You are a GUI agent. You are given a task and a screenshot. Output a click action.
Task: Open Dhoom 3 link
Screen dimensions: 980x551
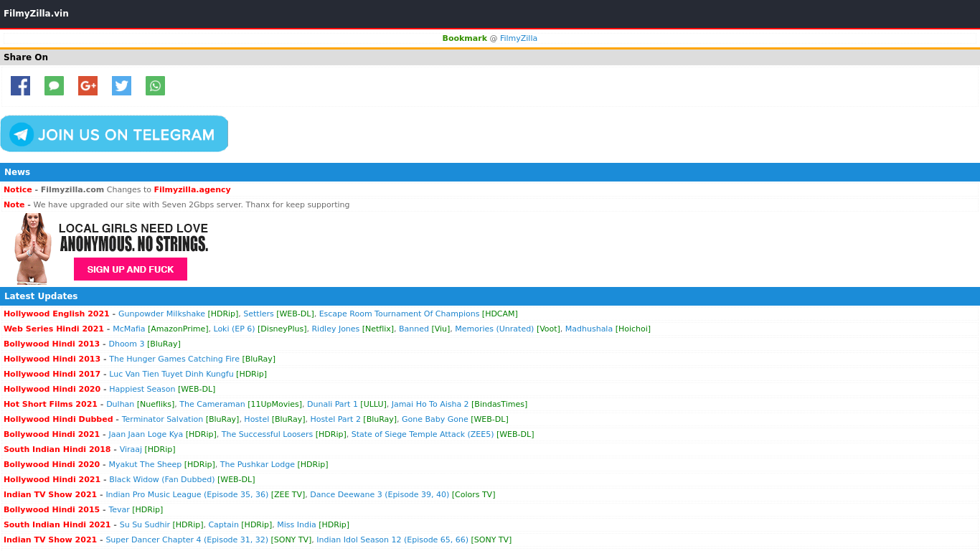coord(126,344)
